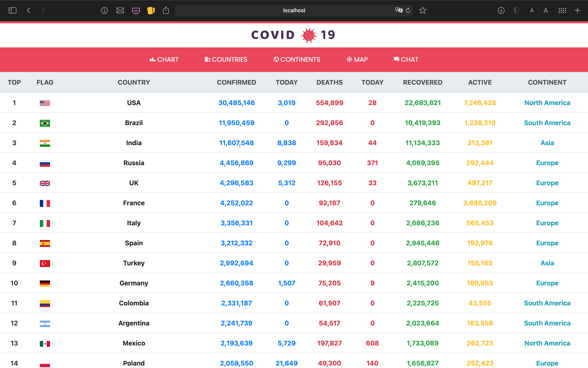This screenshot has width=588, height=368.
Task: Open the CONTINENTS nav tab
Action: 297,60
